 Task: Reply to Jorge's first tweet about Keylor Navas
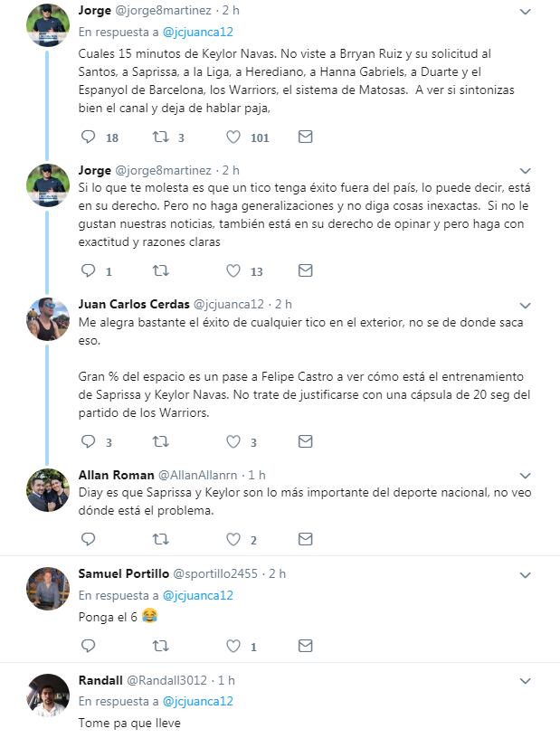pos(89,137)
